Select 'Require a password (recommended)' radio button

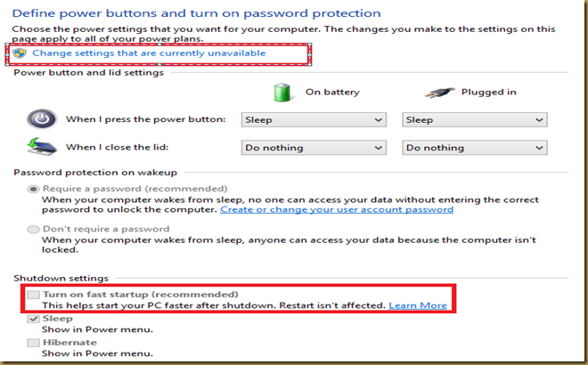coord(34,189)
